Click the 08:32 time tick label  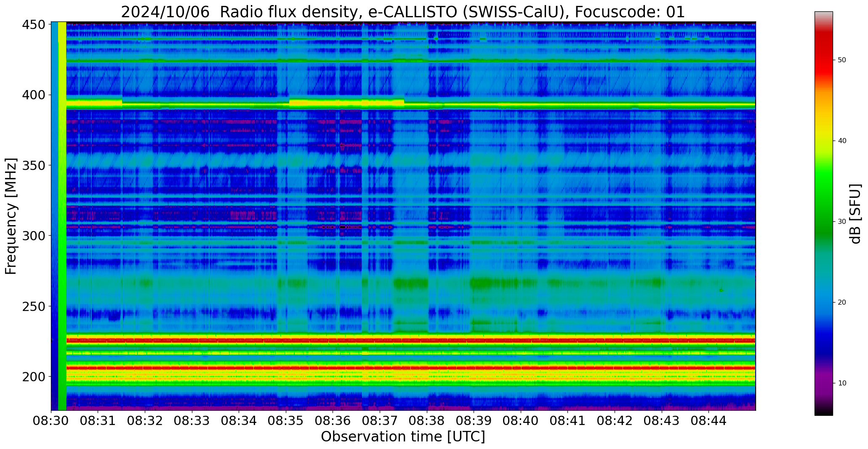click(x=145, y=420)
